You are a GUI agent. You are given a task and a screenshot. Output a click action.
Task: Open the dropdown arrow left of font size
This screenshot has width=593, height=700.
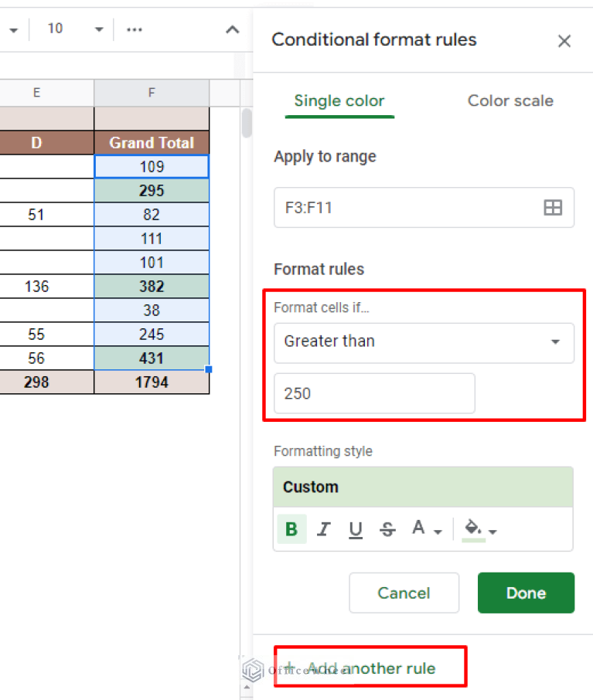14,30
